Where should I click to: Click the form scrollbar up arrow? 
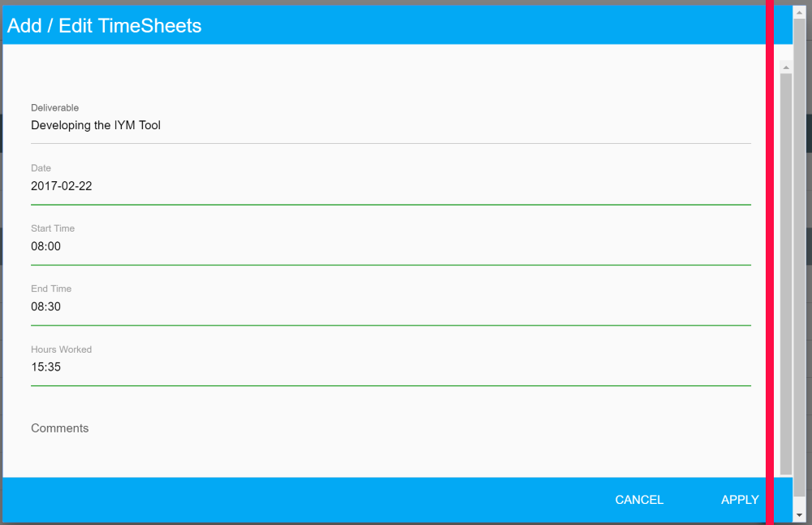(786, 67)
